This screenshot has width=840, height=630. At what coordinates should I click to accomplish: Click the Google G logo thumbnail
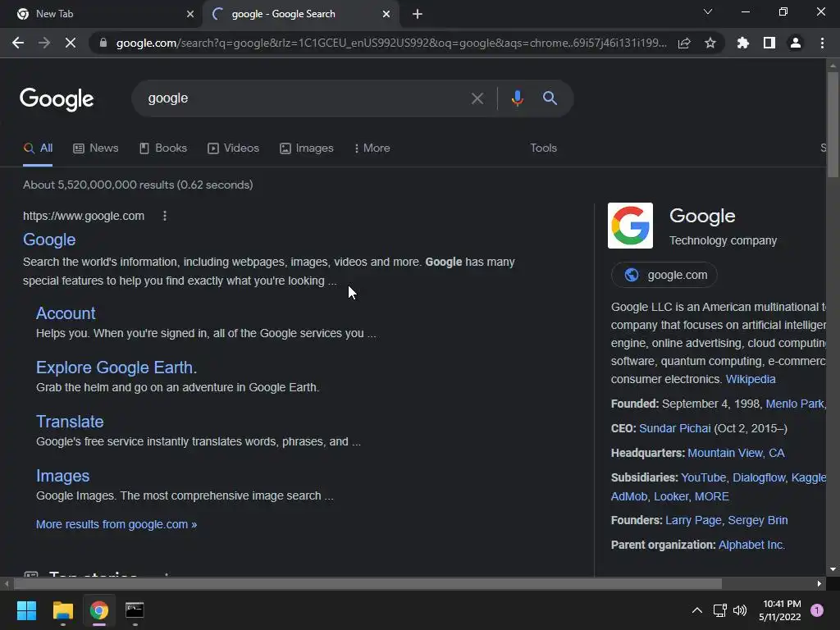tap(630, 226)
